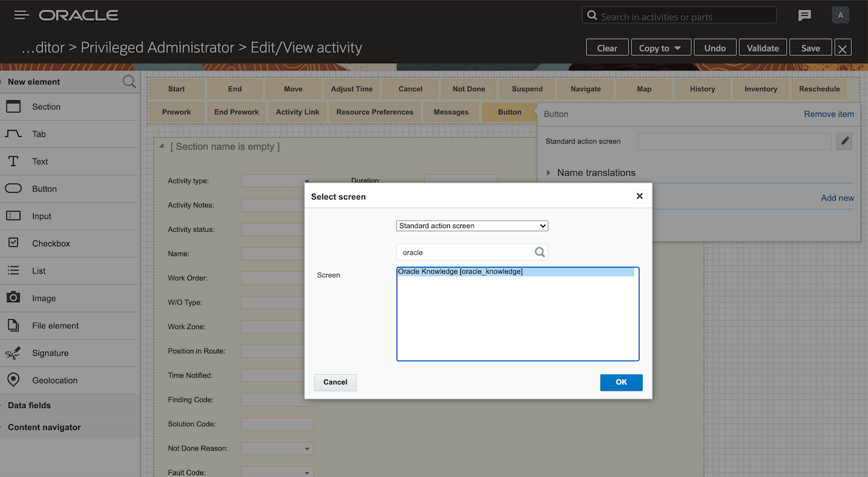Click the Solution Code field
The height and width of the screenshot is (477, 868).
(277, 424)
